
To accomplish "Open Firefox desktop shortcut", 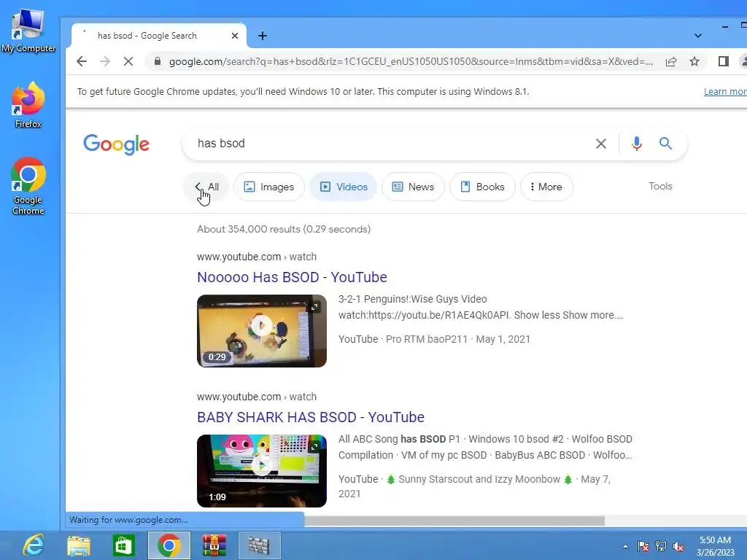I will click(28, 105).
